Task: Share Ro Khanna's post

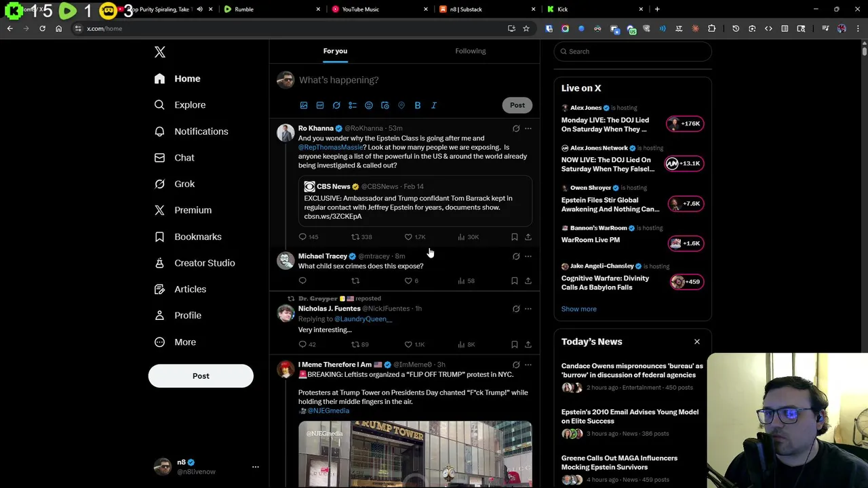Action: (528, 237)
